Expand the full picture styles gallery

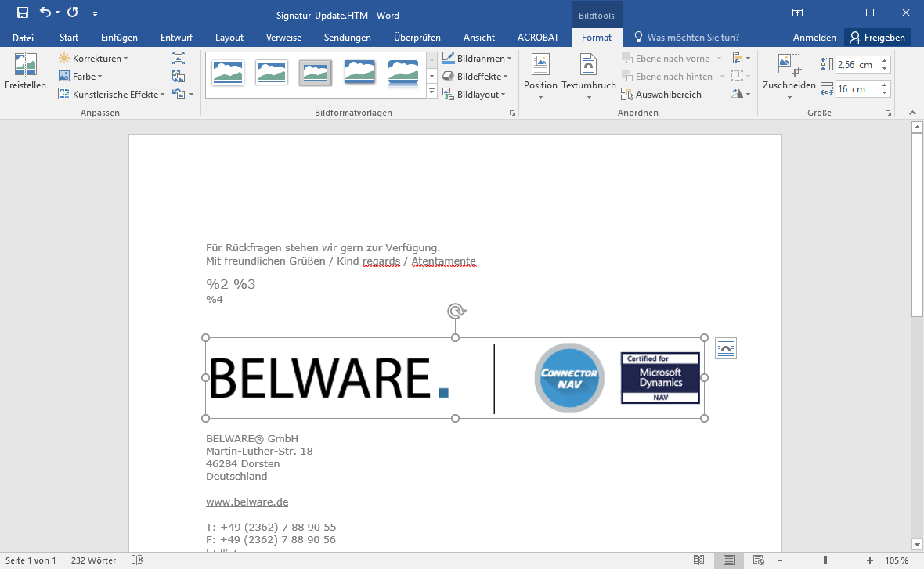(x=432, y=92)
